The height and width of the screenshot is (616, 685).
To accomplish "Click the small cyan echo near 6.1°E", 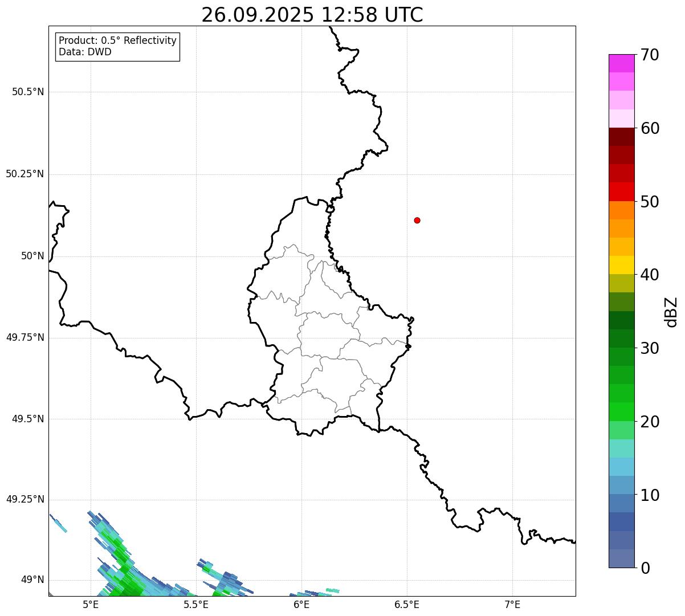I will pos(332,590).
